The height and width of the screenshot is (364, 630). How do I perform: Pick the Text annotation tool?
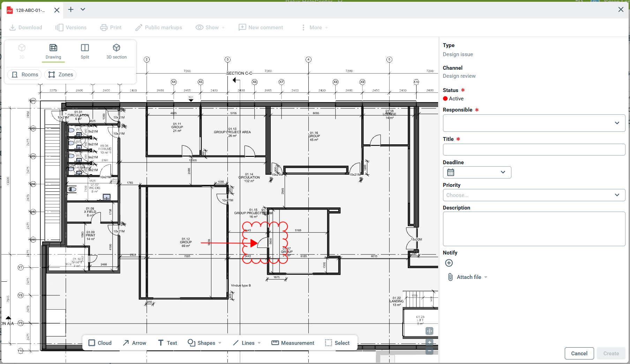pos(167,343)
